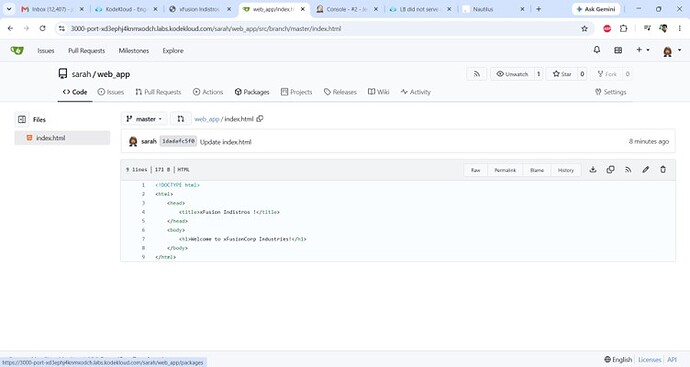Edit the file with pencil icon
The height and width of the screenshot is (367, 690).
pyautogui.click(x=646, y=169)
